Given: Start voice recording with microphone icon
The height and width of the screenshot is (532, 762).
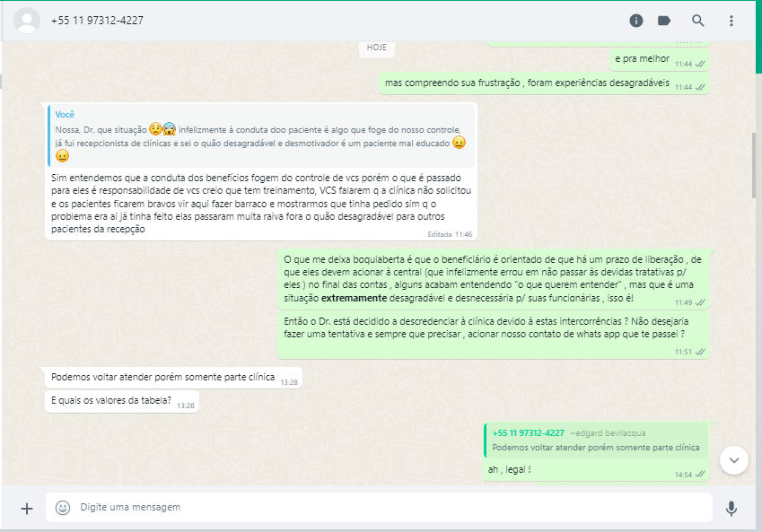Looking at the screenshot, I should (731, 508).
